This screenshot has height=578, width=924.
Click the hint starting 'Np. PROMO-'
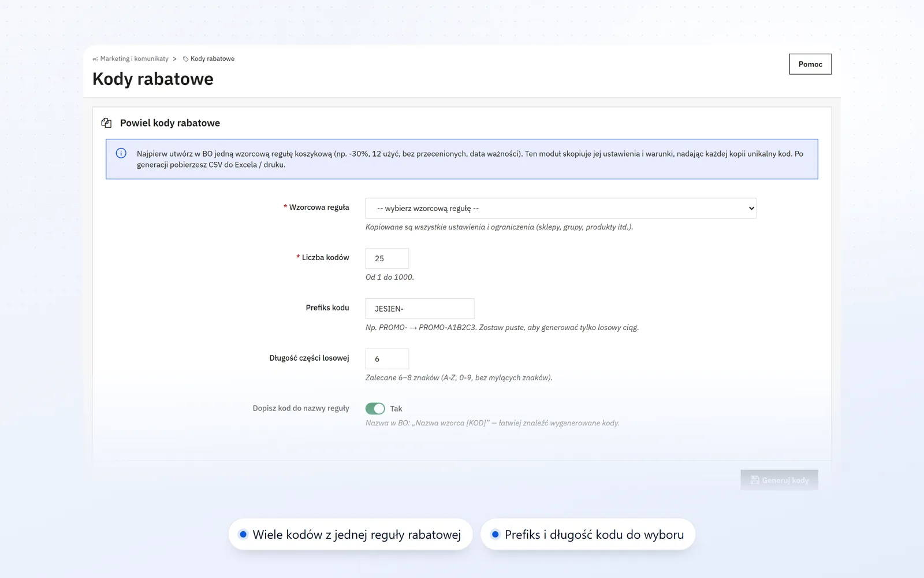[502, 328]
